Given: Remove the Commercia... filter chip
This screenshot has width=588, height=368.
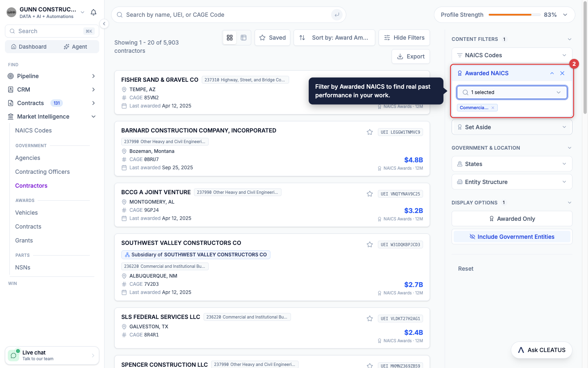Looking at the screenshot, I should point(493,108).
